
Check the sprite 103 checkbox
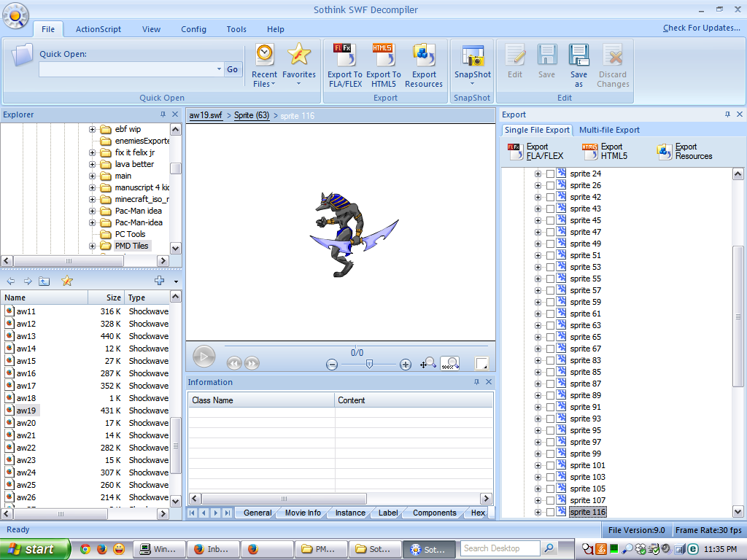tap(550, 477)
